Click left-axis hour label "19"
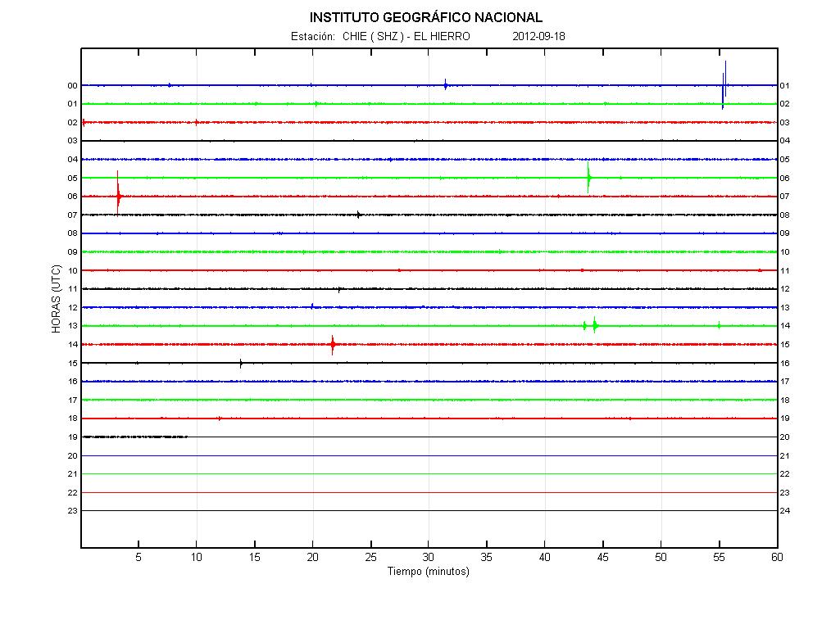 (72, 437)
